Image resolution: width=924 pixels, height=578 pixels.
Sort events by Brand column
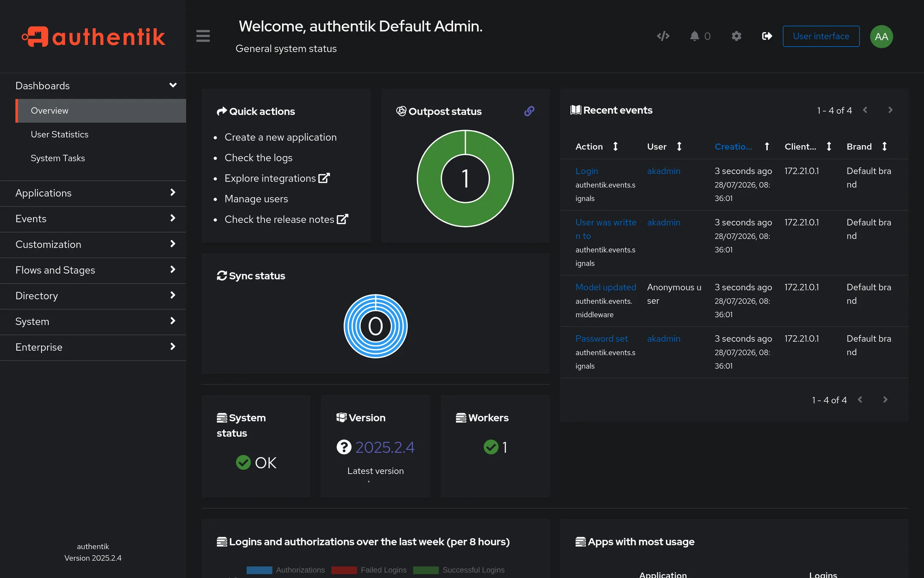pyautogui.click(x=884, y=146)
